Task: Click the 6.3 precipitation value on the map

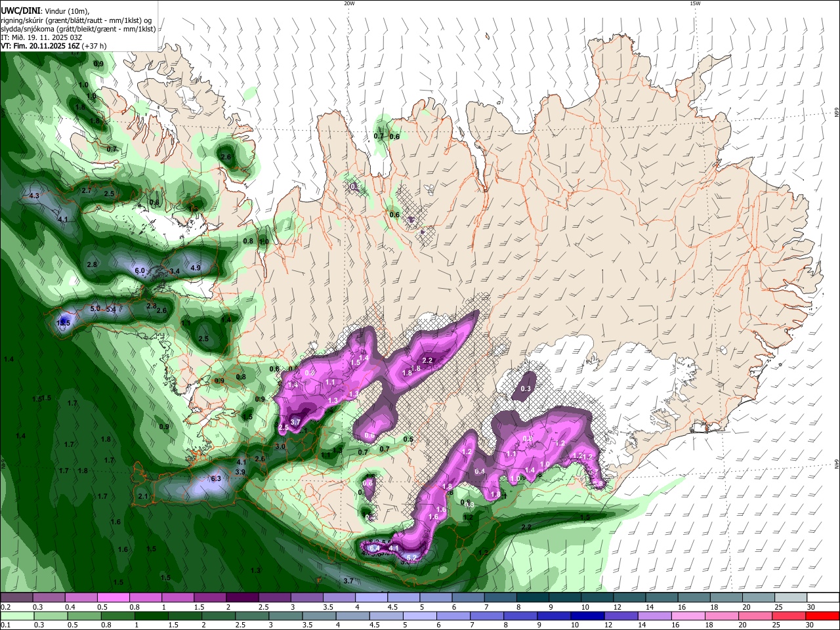Action: [216, 478]
